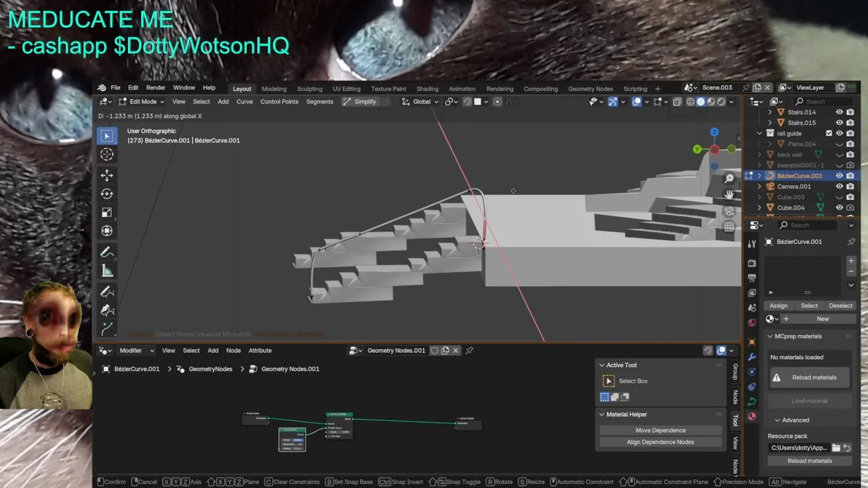Collapse the Active Tool panel
Screen dimensions: 868x488
pos(601,365)
